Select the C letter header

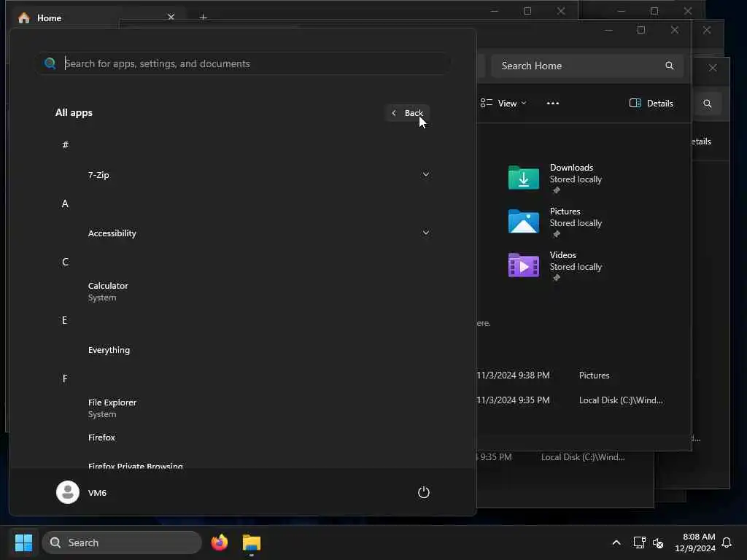65,262
